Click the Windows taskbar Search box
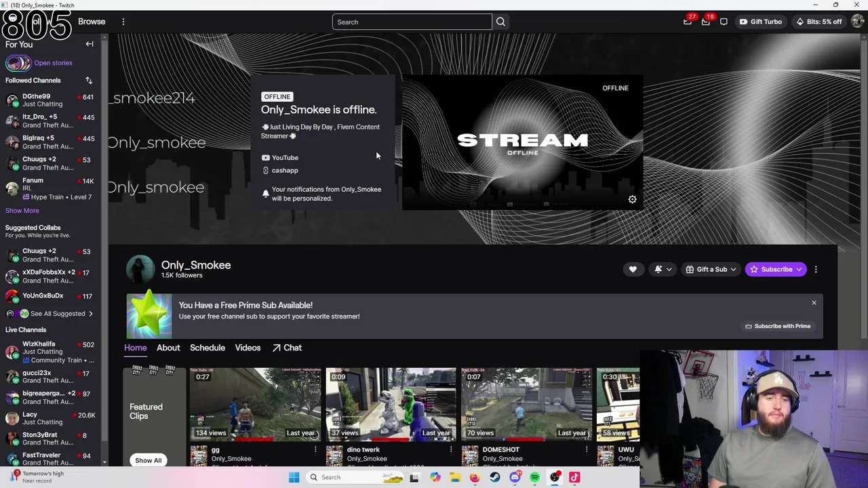The height and width of the screenshot is (488, 868). (354, 477)
